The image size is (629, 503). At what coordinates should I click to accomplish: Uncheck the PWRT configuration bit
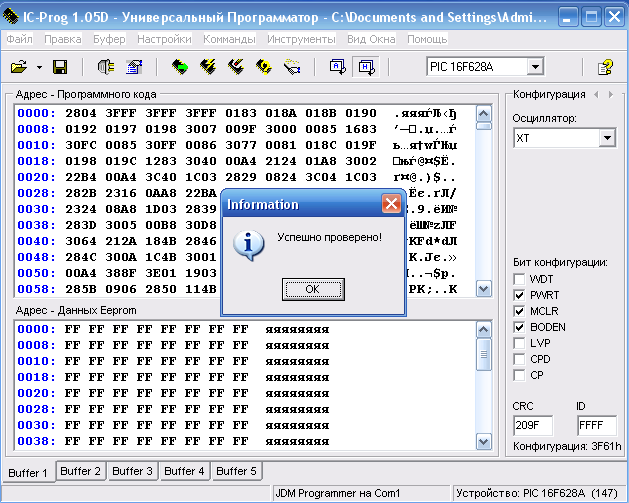tap(519, 295)
